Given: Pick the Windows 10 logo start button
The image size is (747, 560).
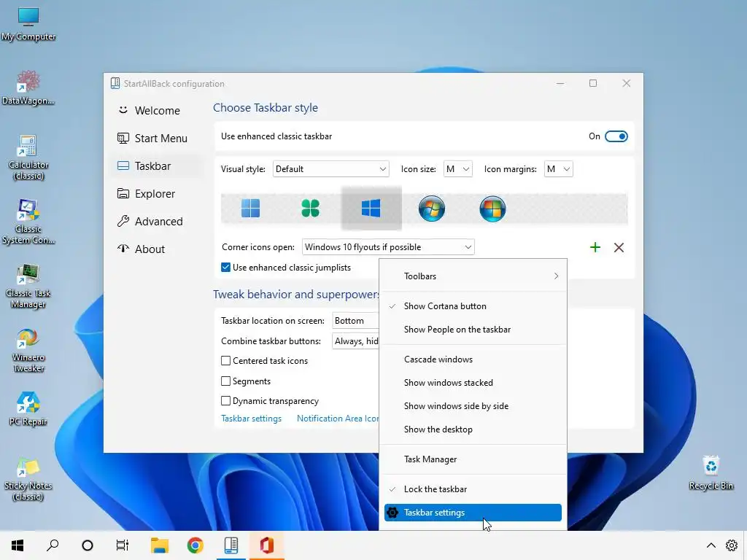Looking at the screenshot, I should tap(371, 209).
